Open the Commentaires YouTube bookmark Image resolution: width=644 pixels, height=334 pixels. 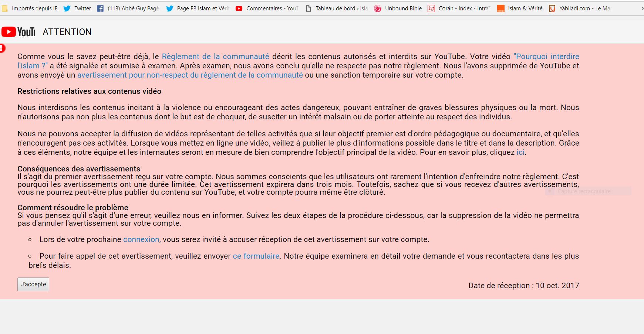coord(267,8)
